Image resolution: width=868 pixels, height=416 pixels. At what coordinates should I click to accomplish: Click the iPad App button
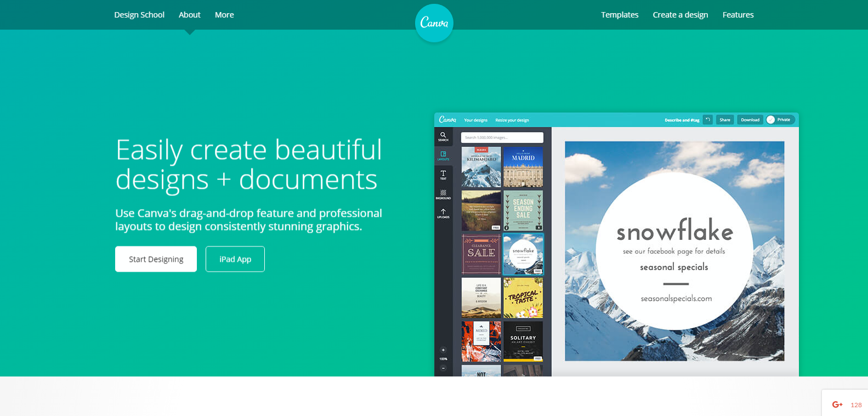point(235,259)
